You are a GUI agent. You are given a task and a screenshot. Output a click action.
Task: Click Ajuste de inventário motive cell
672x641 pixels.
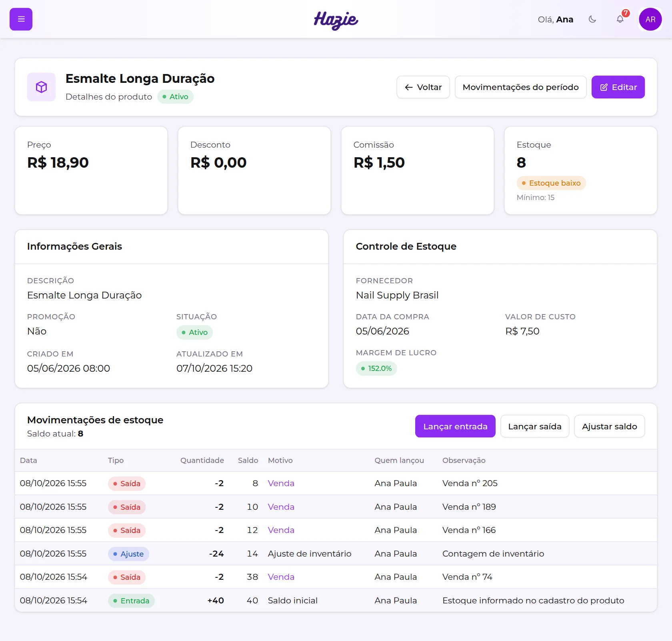coord(310,554)
